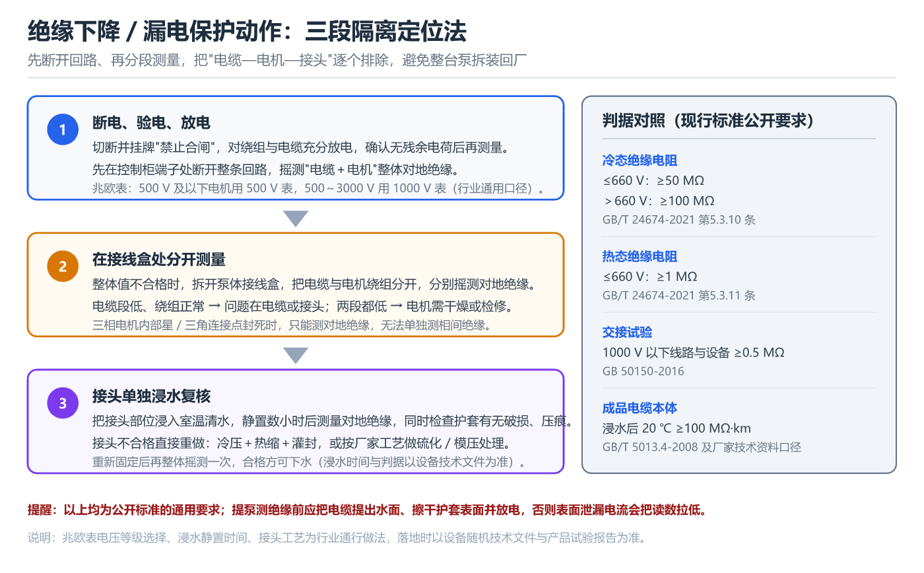Select the reference "GB/T 24674-2021 第5.3.11 条"
The width and height of the screenshot is (924, 573).
coord(679,296)
